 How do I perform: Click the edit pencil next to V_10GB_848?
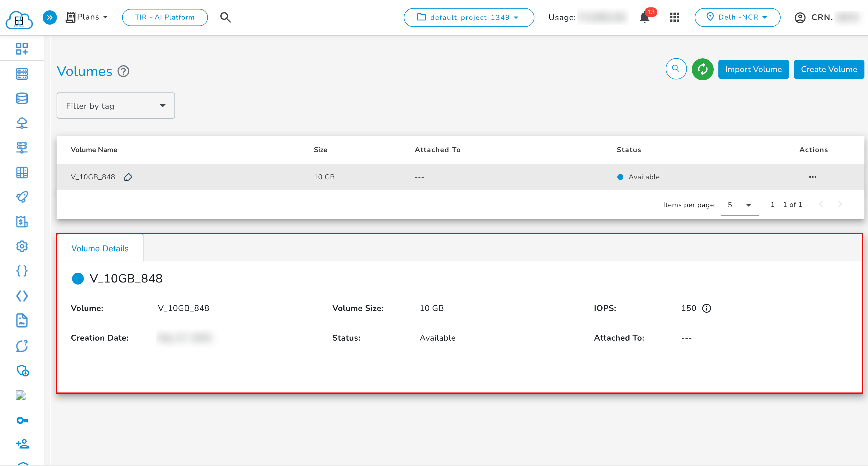[x=128, y=177]
